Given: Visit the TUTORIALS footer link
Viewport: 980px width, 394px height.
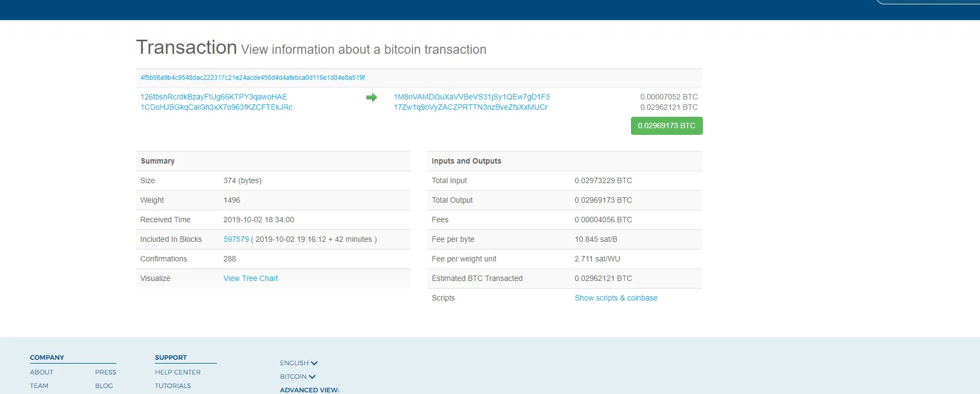Looking at the screenshot, I should (x=173, y=386).
